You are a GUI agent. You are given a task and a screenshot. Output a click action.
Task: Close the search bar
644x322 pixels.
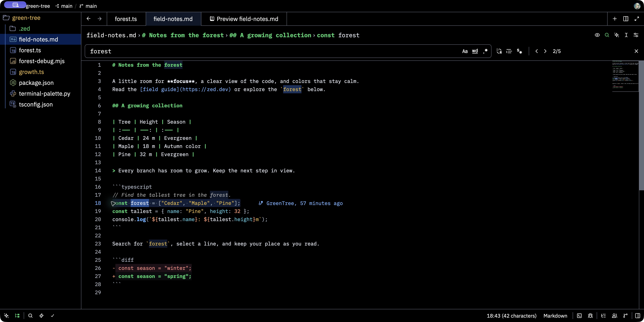point(636,51)
